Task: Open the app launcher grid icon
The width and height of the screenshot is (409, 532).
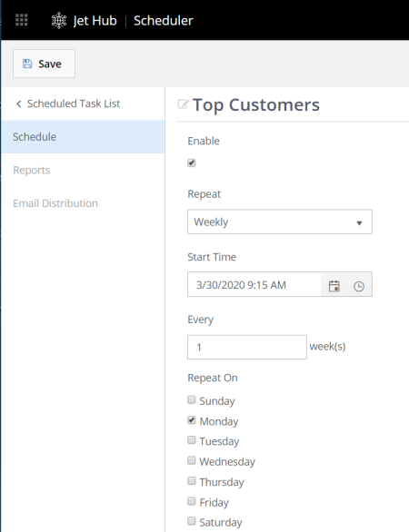Action: [22, 20]
